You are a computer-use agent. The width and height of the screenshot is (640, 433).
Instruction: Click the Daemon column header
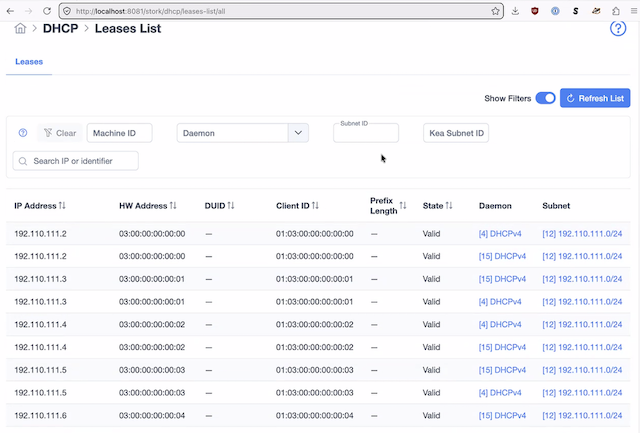pyautogui.click(x=495, y=206)
